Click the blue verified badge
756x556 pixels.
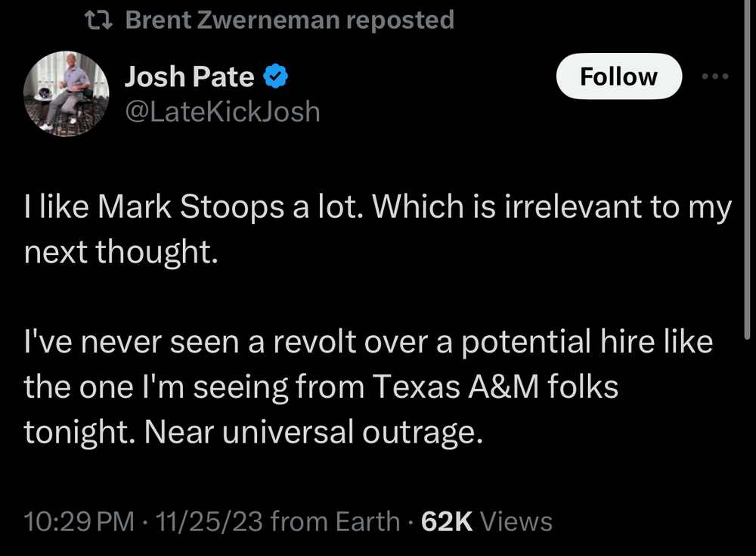click(274, 76)
